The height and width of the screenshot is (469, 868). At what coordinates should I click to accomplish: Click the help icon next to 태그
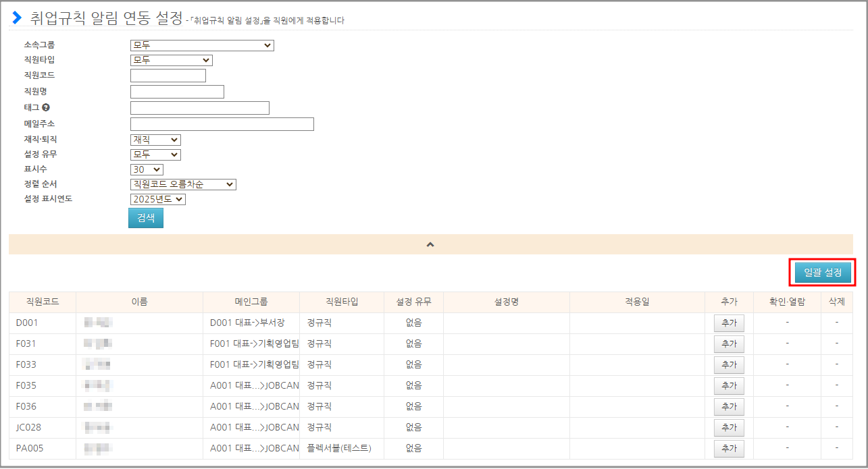pos(45,108)
